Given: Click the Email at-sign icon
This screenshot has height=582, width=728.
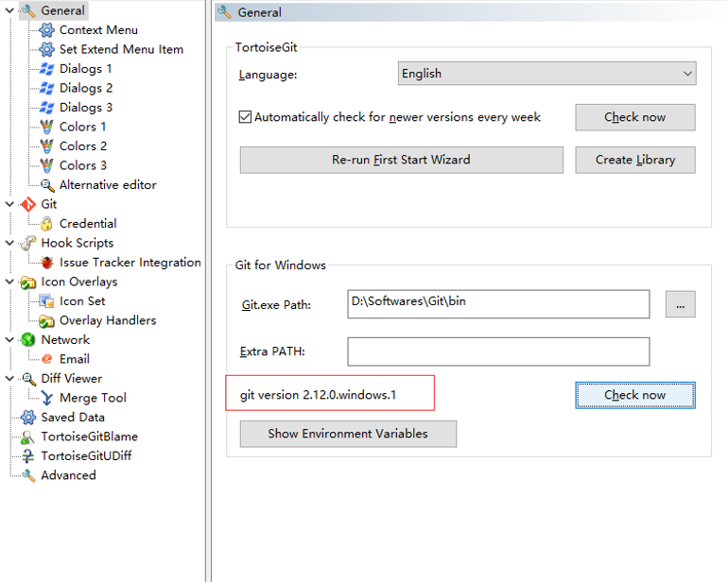Looking at the screenshot, I should click(x=47, y=359).
